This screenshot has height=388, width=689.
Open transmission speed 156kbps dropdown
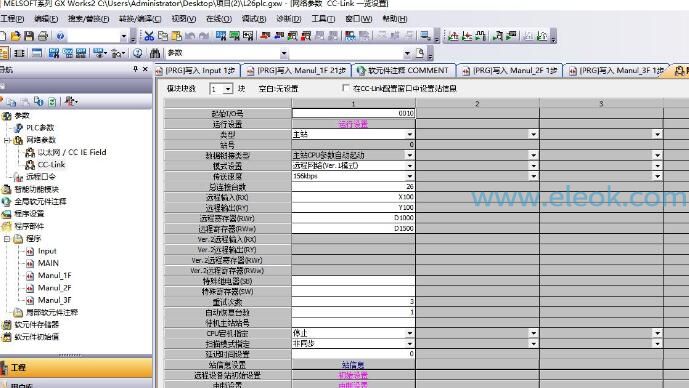[410, 176]
